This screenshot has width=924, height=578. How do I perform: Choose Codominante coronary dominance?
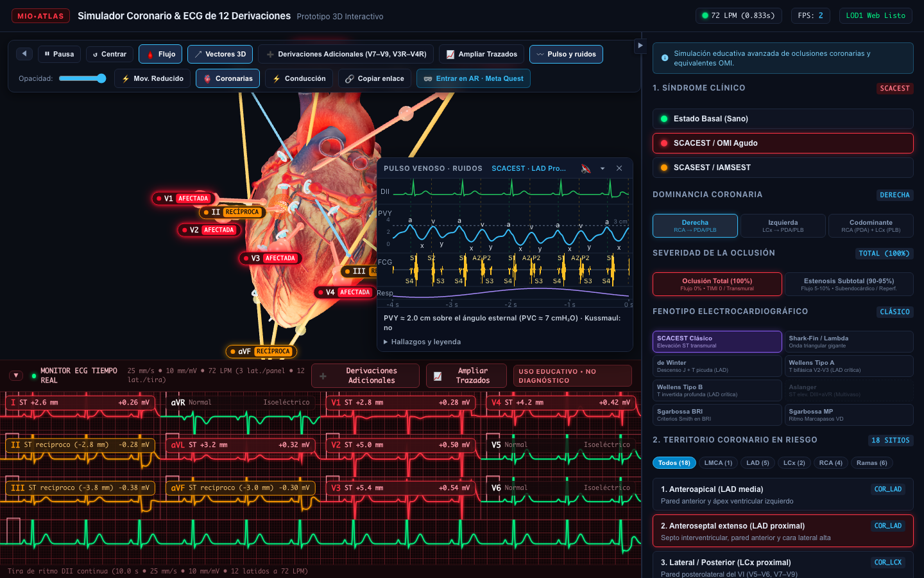871,226
